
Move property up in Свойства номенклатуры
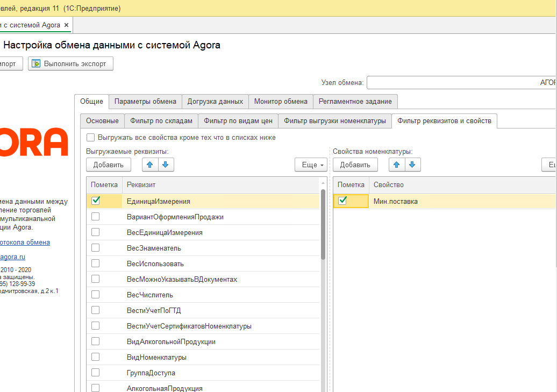[397, 165]
